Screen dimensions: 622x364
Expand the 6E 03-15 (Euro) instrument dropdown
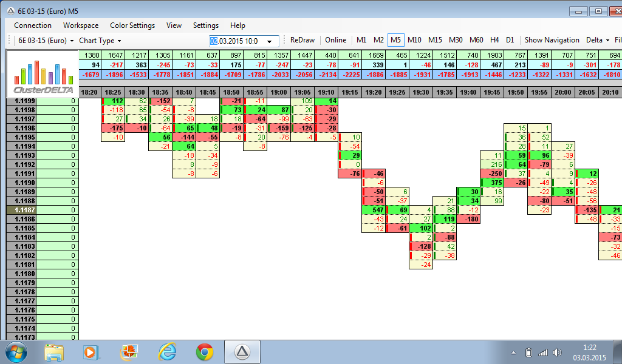[46, 41]
